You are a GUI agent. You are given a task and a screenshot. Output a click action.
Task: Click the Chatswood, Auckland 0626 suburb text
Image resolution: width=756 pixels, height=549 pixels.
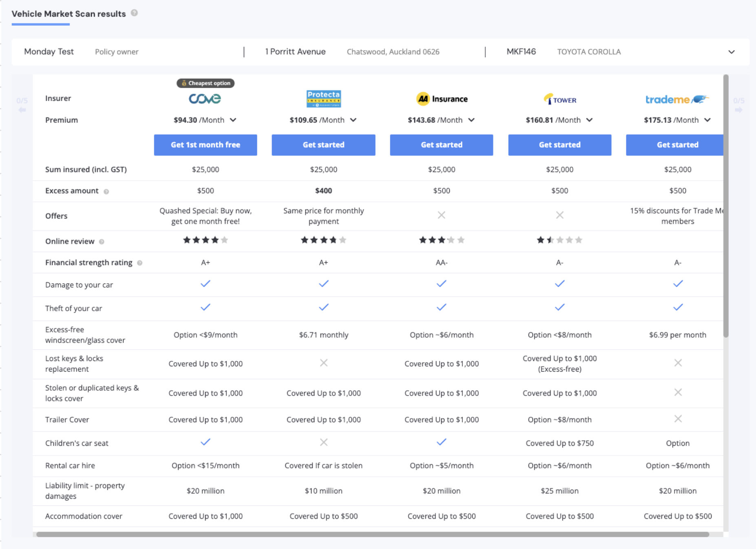[393, 52]
